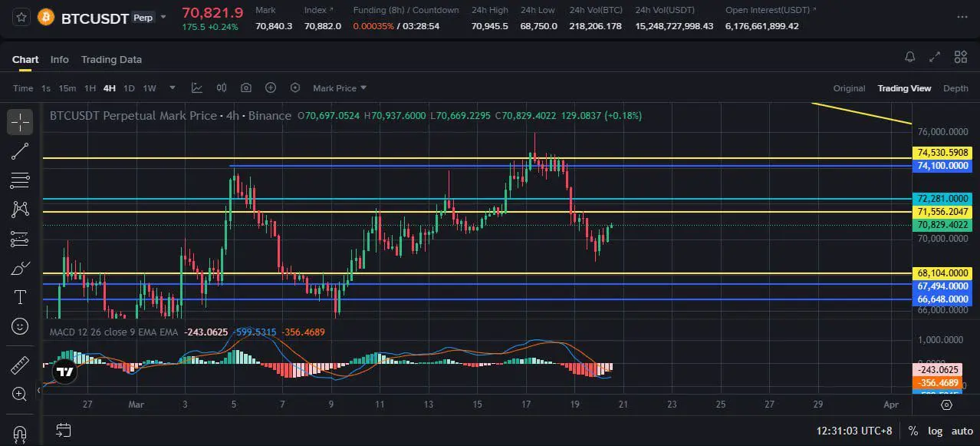Click the Open Interest(USDT) label
Screen dimensions: 980x446
pyautogui.click(x=771, y=10)
